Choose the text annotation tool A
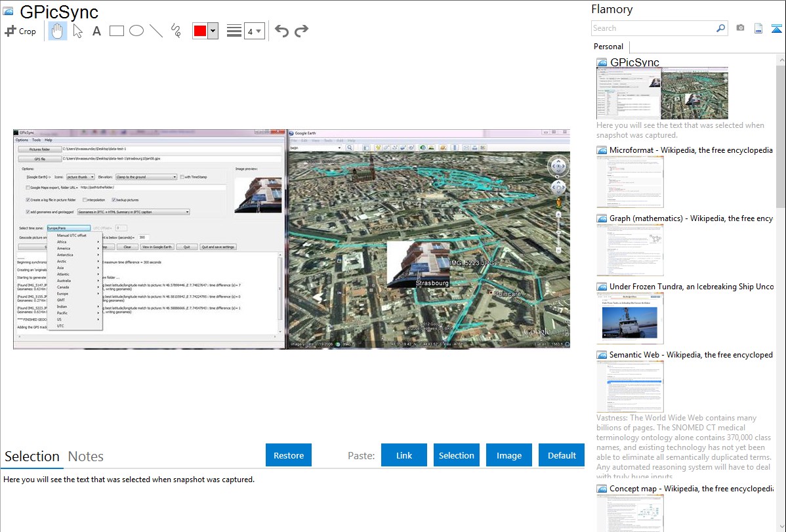This screenshot has height=532, width=786. 96,31
